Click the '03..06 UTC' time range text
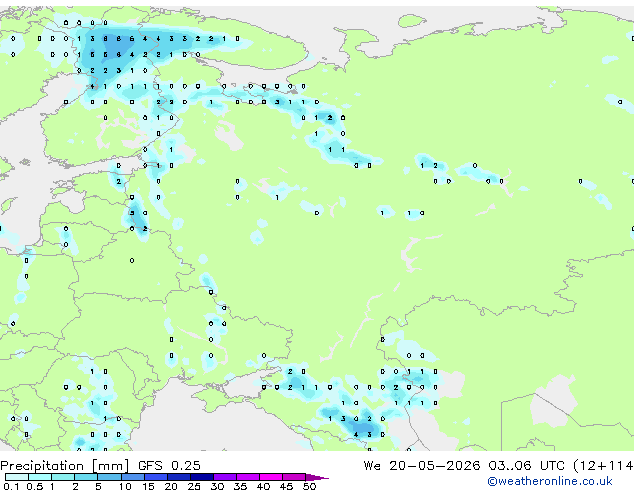Image resolution: width=634 pixels, height=490 pixels. click(526, 466)
